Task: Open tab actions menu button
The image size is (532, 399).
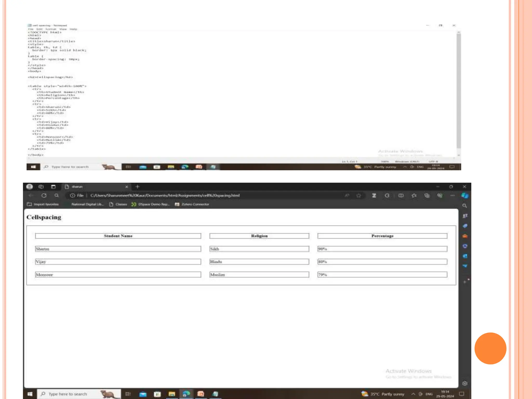Action: pos(53,187)
